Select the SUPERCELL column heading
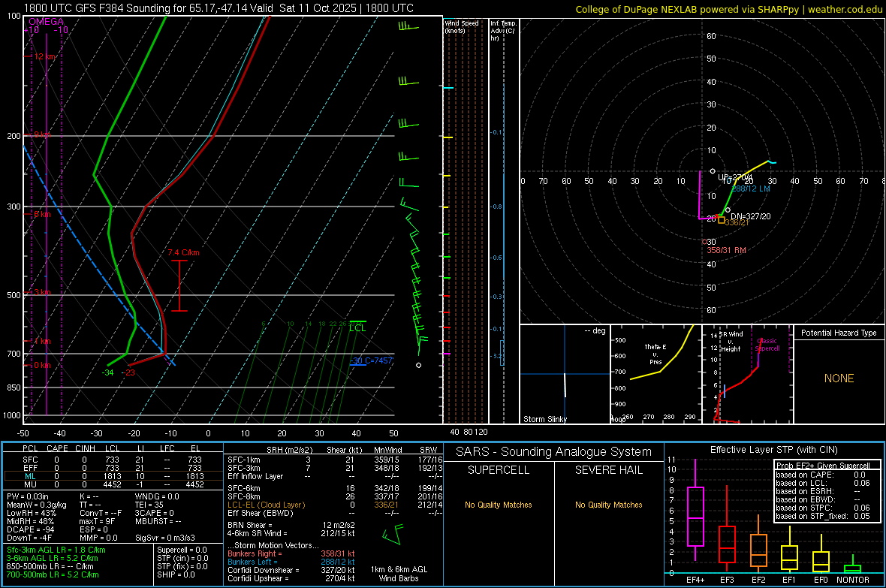 [x=499, y=470]
